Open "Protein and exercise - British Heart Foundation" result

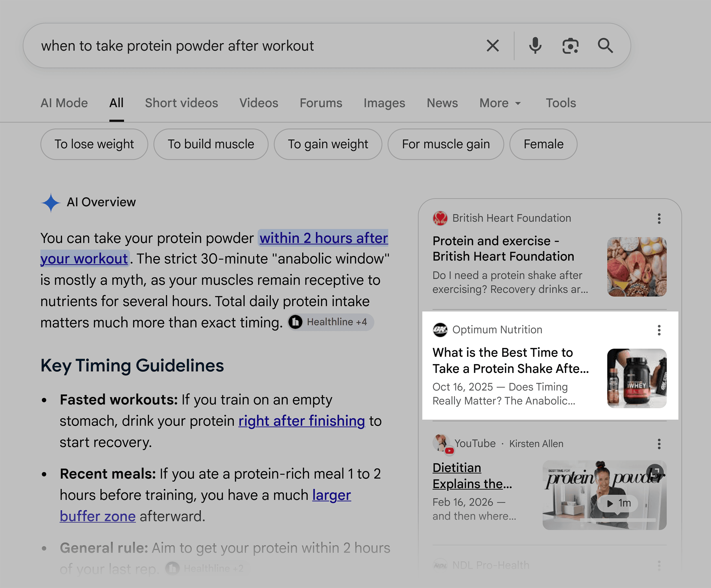click(503, 249)
